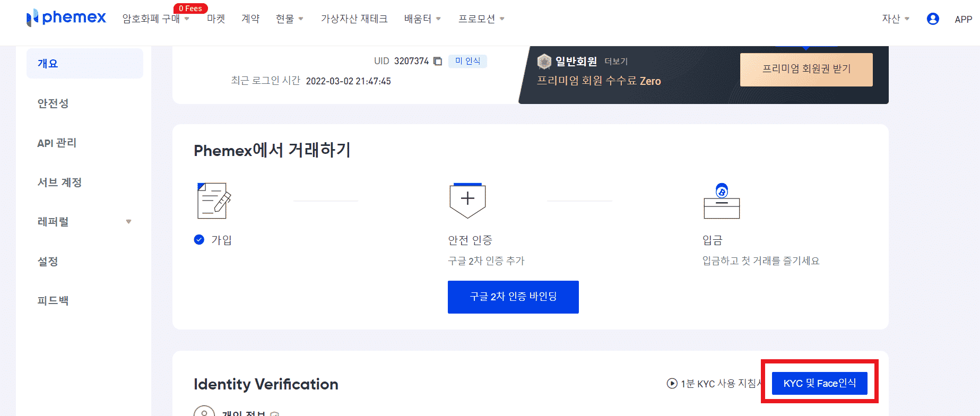980x416 pixels.
Task: Copy the UID with the copy icon
Action: point(438,61)
